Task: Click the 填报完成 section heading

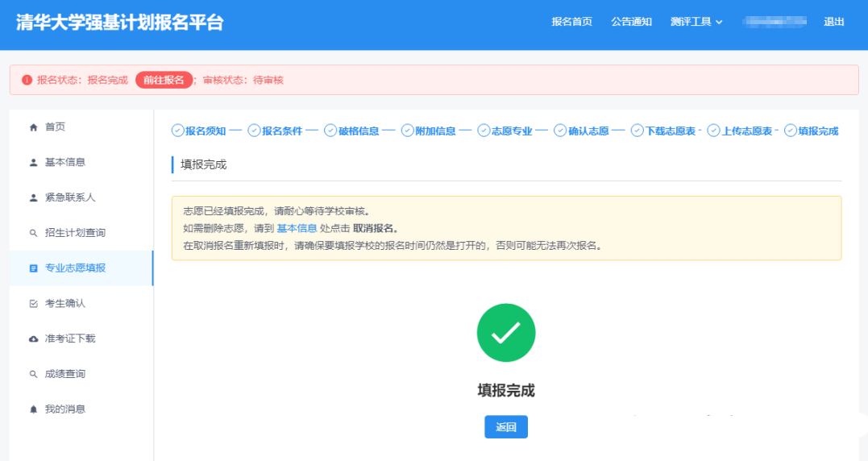Action: coord(204,164)
